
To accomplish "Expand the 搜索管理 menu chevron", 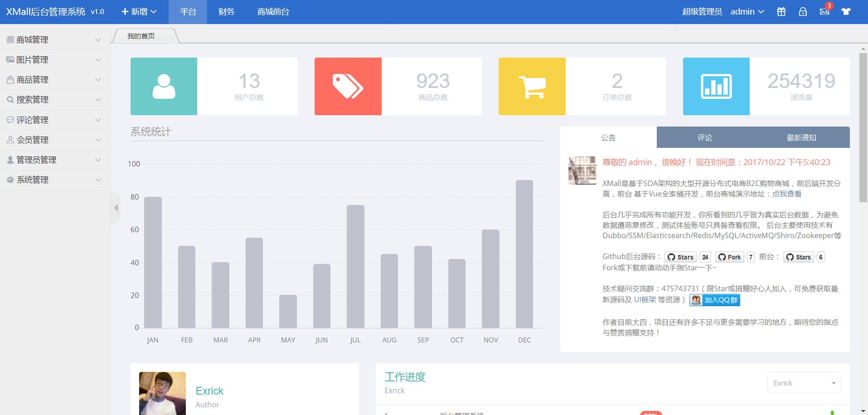I will coord(98,99).
